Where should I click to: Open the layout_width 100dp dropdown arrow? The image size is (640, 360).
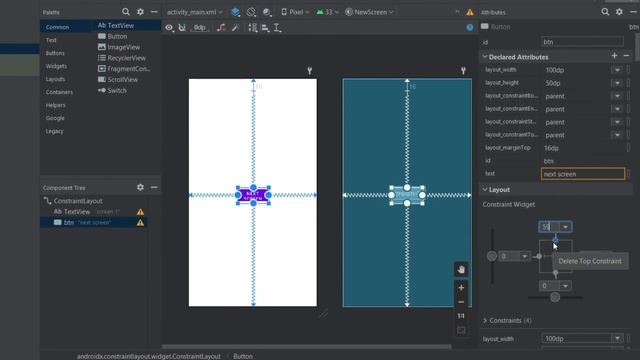click(617, 70)
